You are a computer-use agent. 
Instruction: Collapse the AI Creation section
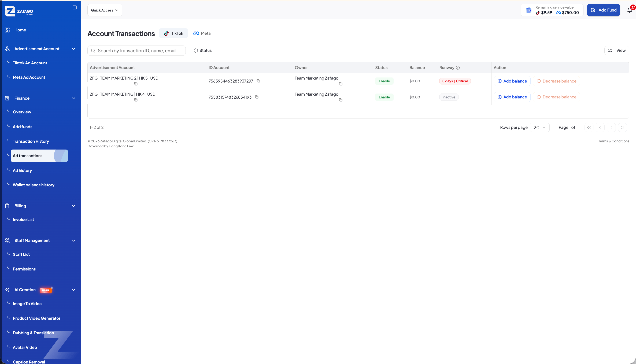(x=74, y=290)
